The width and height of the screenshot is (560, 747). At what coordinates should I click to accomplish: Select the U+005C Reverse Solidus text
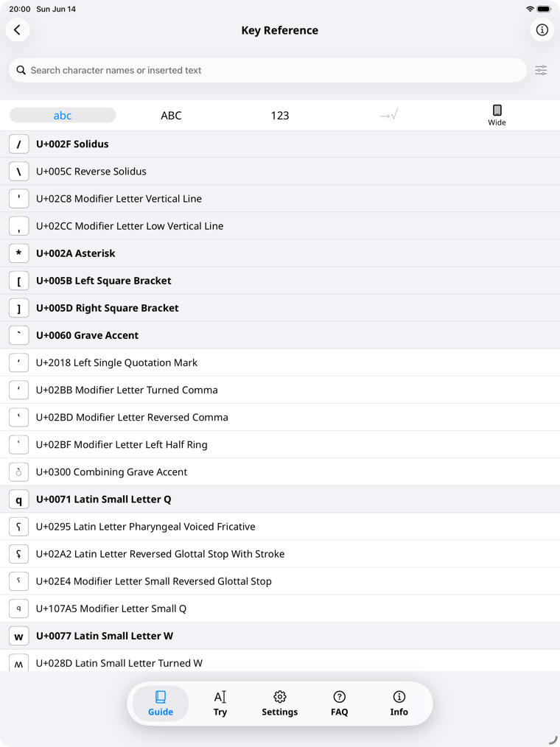click(91, 172)
